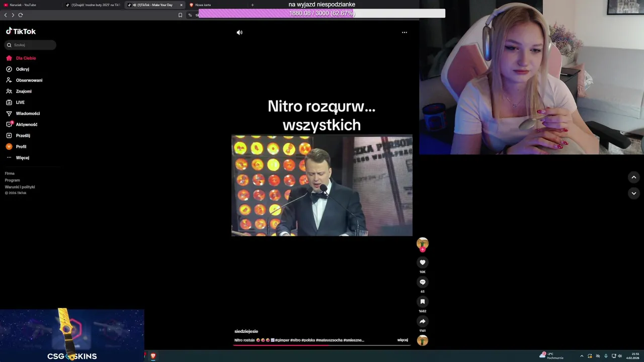Pause the playing TikTok video

pyautogui.click(x=321, y=185)
